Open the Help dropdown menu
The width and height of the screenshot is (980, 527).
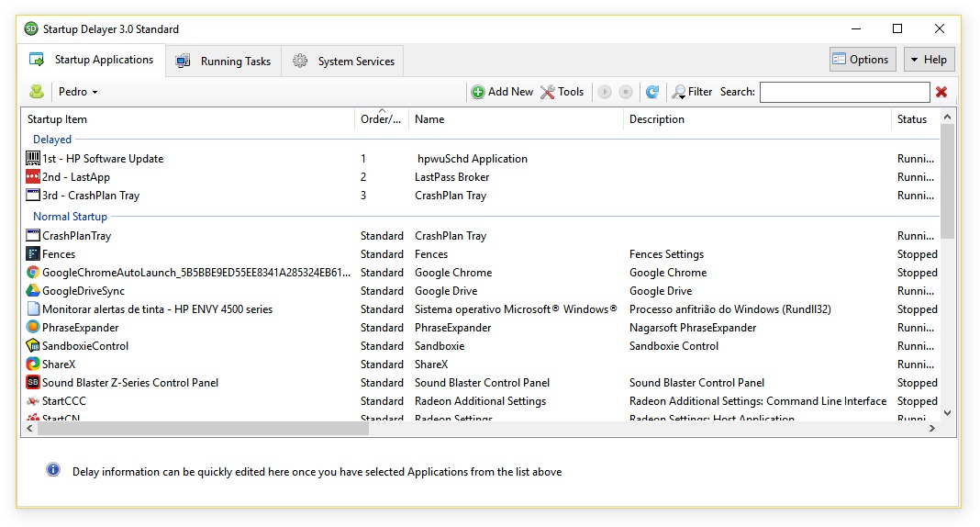point(930,60)
